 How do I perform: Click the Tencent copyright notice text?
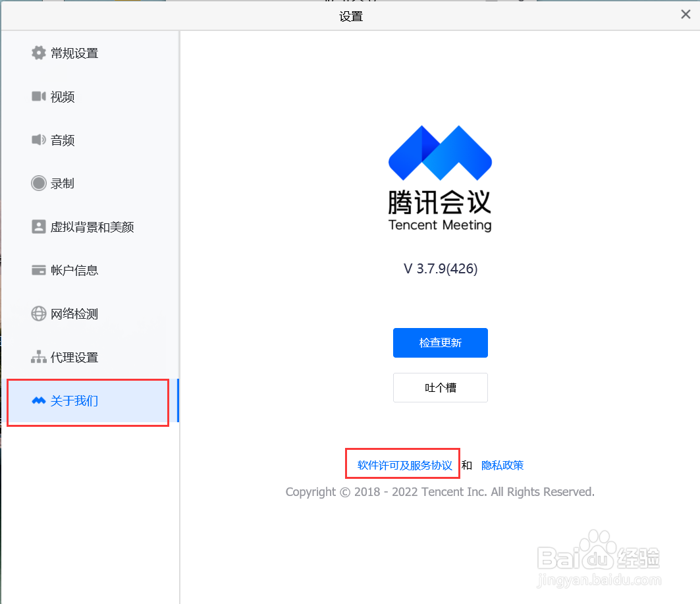[x=440, y=492]
